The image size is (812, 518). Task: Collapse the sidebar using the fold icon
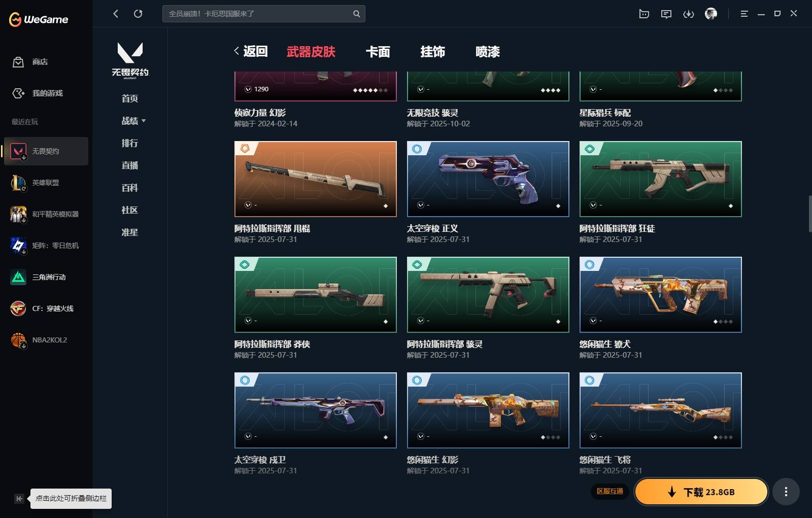pos(19,499)
